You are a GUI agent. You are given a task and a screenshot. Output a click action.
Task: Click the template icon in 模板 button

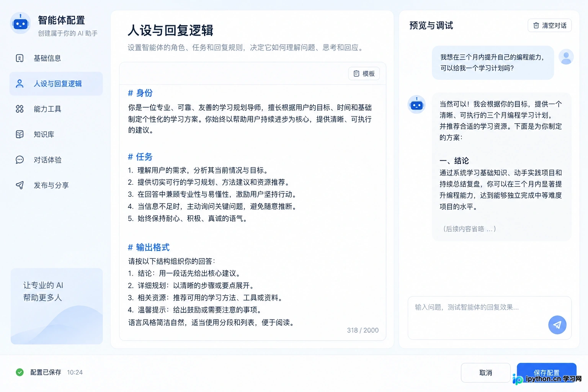(x=356, y=73)
